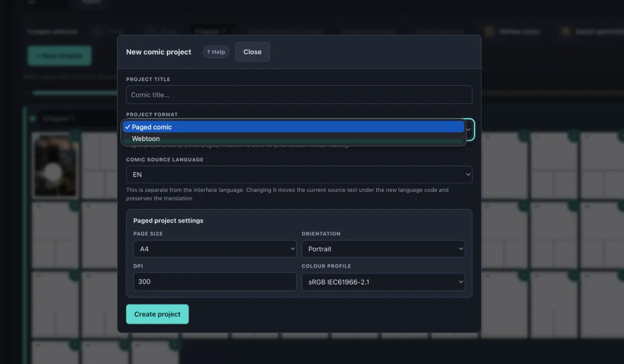Click the Close button of New comic project

tap(252, 52)
